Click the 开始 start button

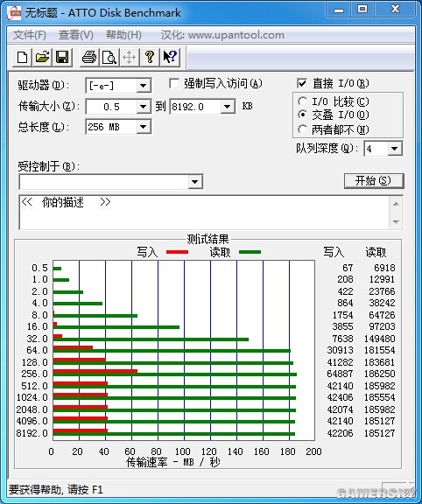click(374, 180)
